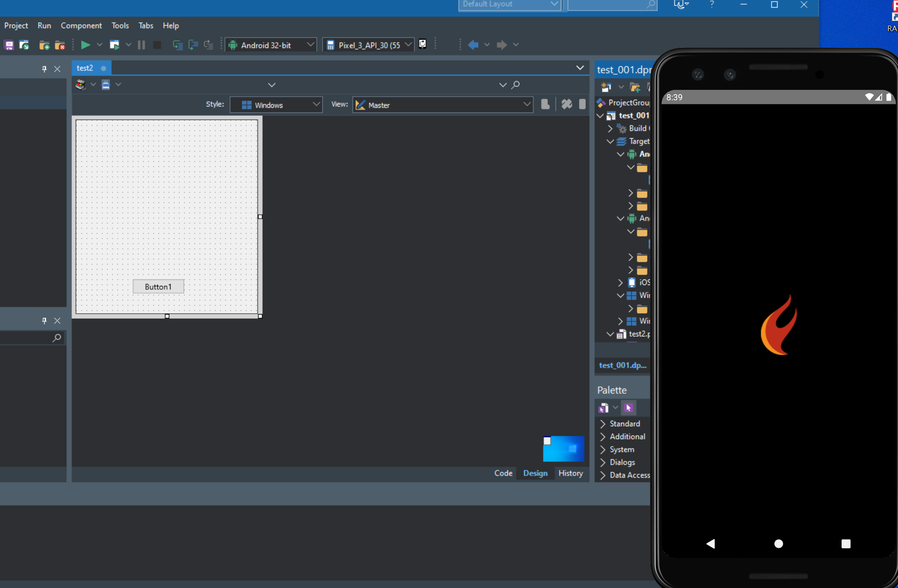Screen dimensions: 898x588
Task: Click the green Run arrow in the toolbar
Action: (x=85, y=45)
